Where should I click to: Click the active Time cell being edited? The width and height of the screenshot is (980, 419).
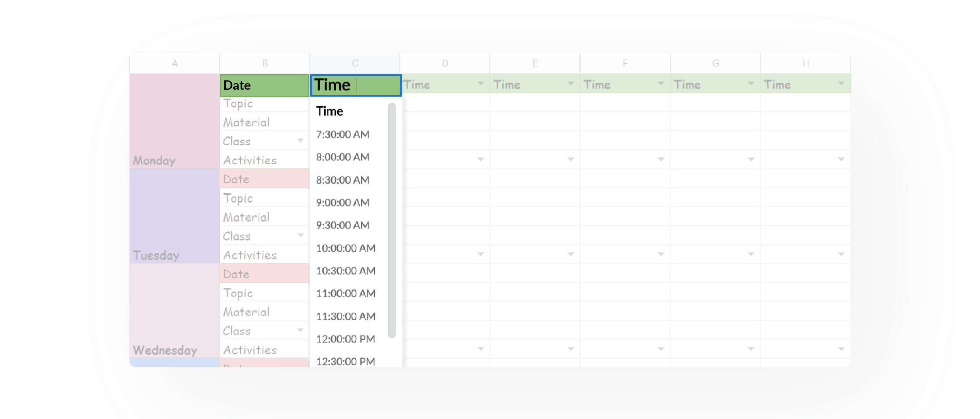pos(355,85)
